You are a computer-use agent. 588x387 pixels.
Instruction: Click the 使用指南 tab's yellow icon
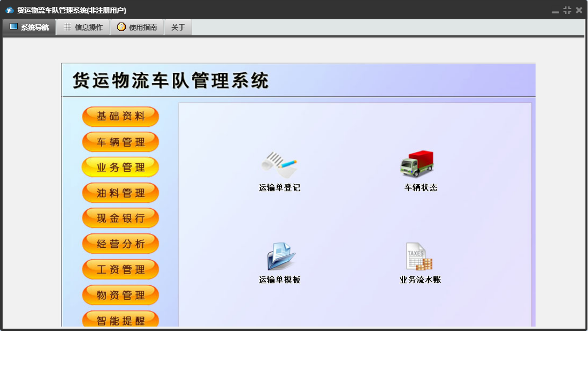(121, 27)
